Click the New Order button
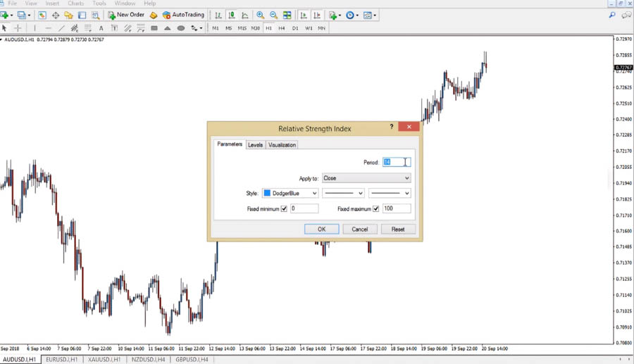The width and height of the screenshot is (634, 364). [x=126, y=15]
